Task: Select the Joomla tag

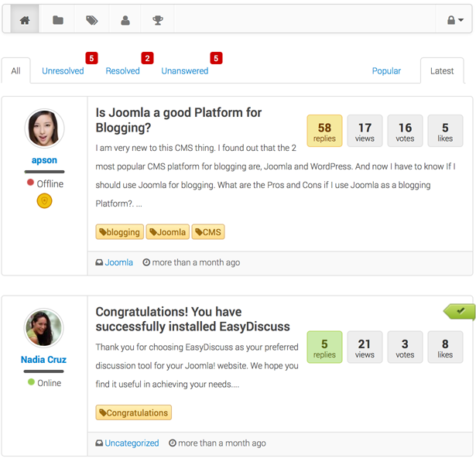Action: pos(168,232)
